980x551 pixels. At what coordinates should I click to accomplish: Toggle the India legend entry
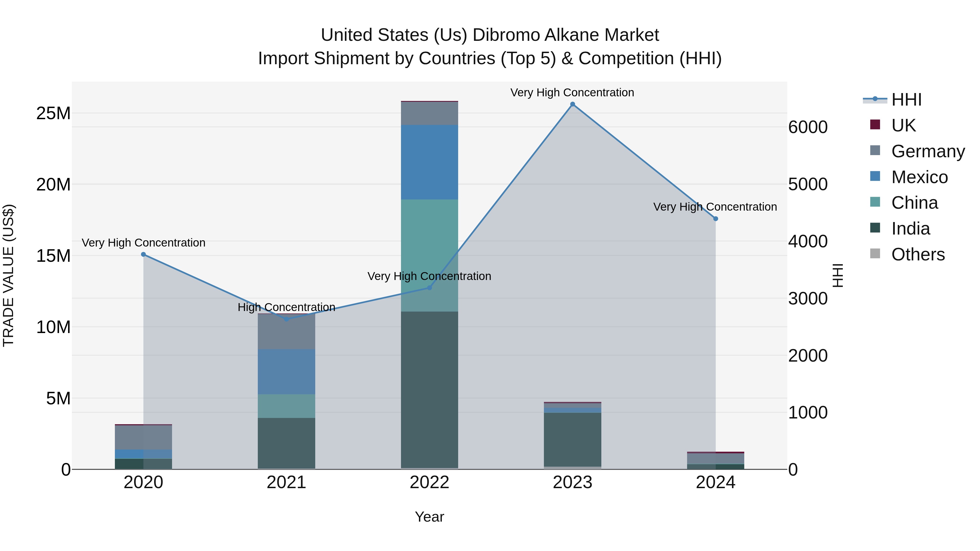point(900,229)
